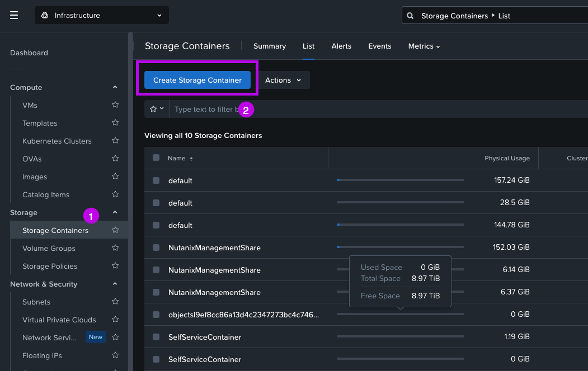Check the objectsl9ef8cc86a13d4c container row
588x371 pixels.
click(156, 315)
